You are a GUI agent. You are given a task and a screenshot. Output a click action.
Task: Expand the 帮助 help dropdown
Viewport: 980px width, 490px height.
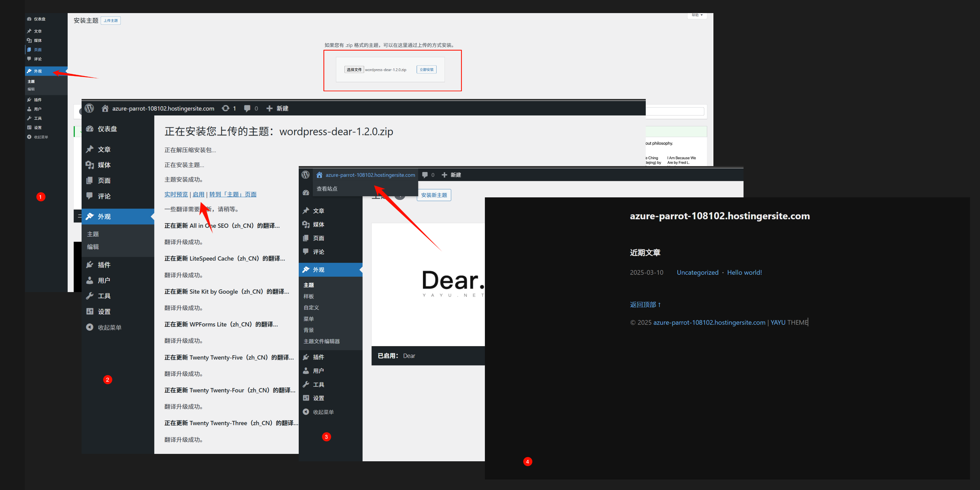point(697,15)
